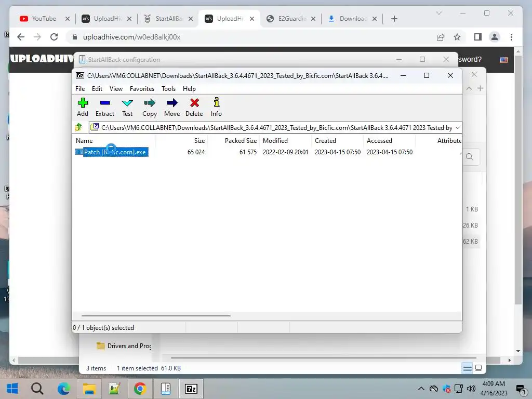532x399 pixels.
Task: Sort by the Packed Size column header
Action: point(241,140)
